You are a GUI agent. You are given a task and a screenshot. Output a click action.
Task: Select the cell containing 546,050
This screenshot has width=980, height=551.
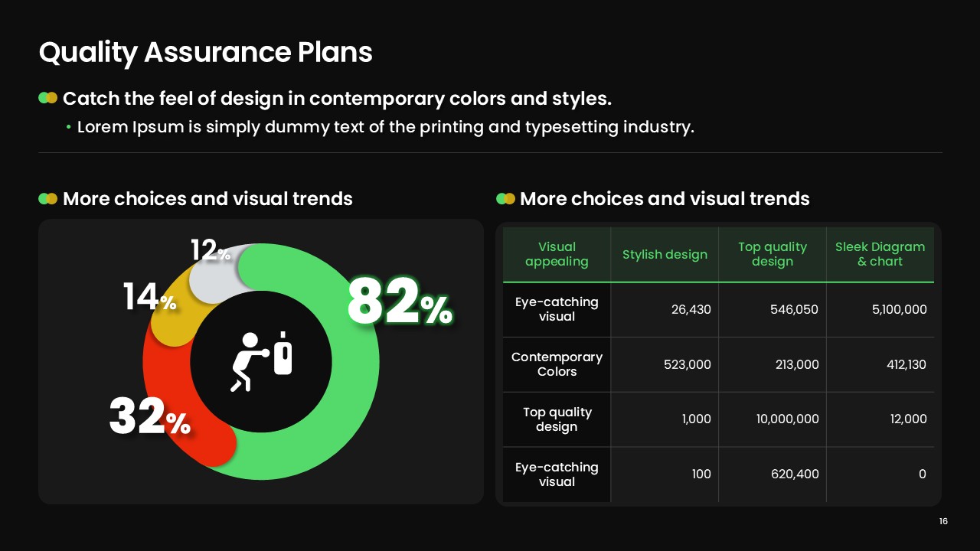[x=773, y=310]
